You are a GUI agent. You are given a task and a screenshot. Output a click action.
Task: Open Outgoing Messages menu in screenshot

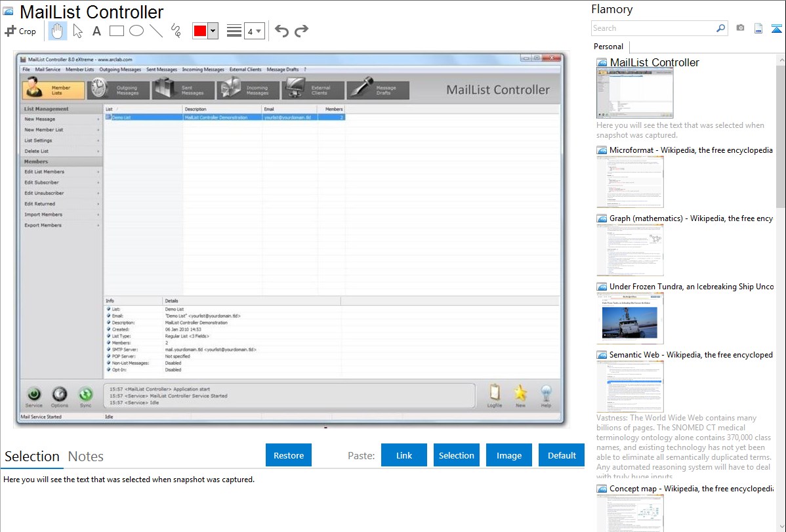pos(120,70)
